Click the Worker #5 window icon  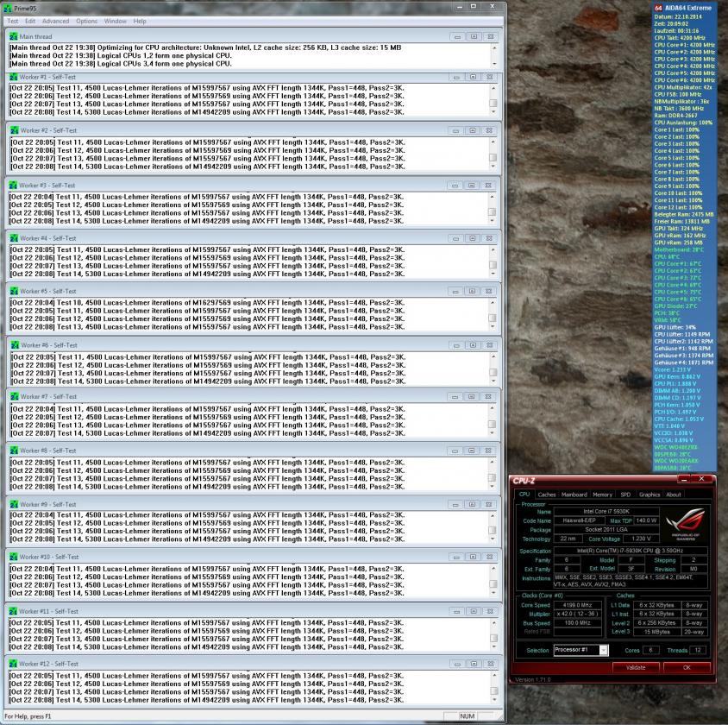pyautogui.click(x=14, y=291)
